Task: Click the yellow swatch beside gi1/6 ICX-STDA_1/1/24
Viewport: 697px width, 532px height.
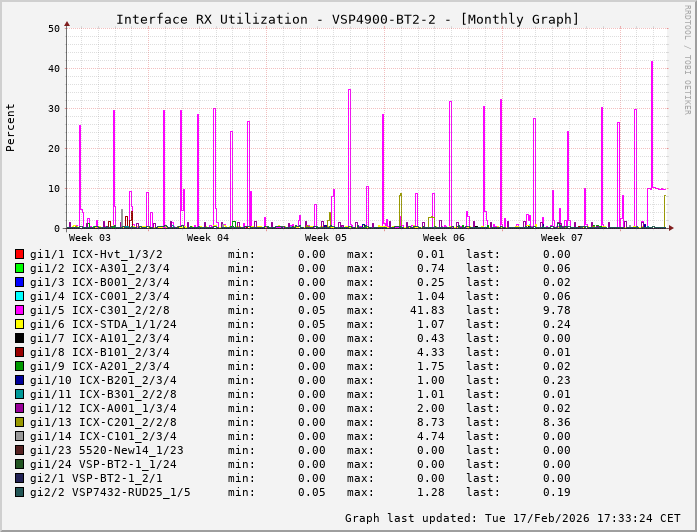Action: 20,324
